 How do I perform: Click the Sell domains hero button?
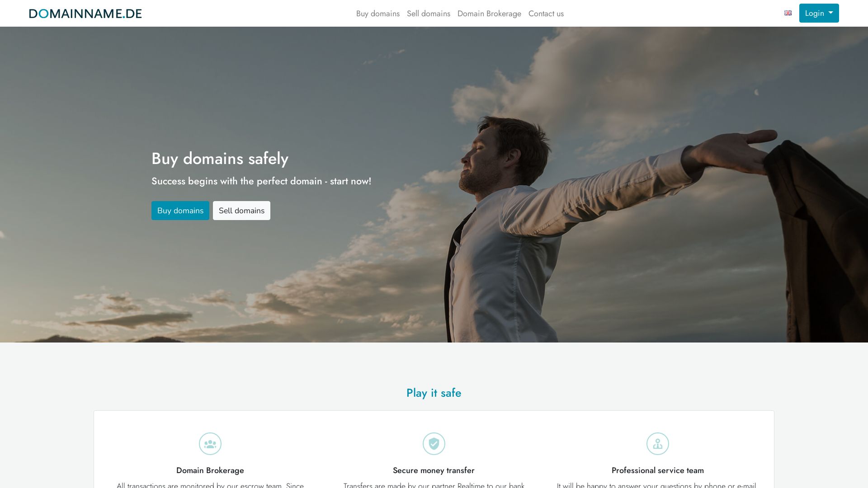point(241,210)
